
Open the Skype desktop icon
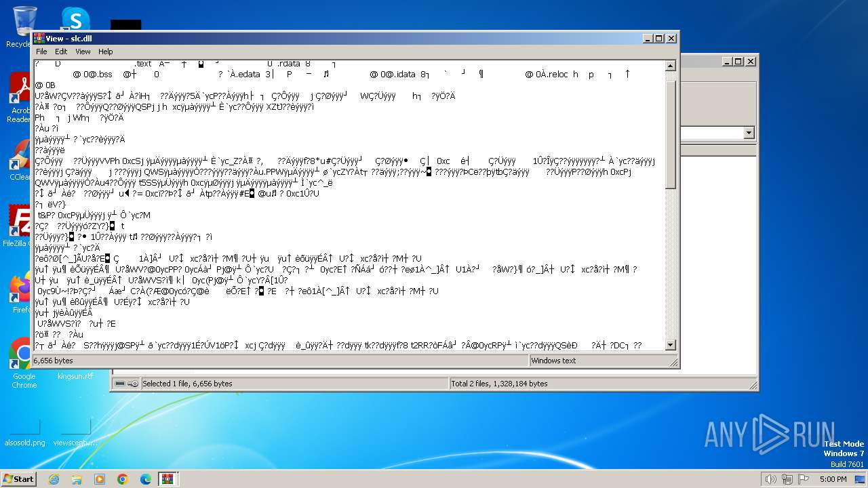[75, 19]
